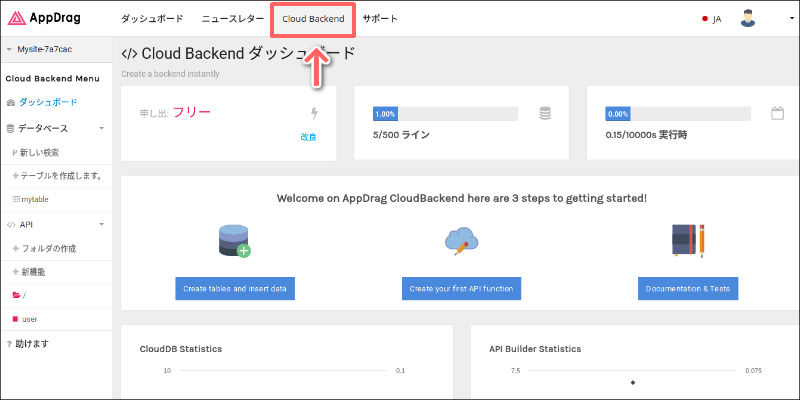
Task: Open the mytable table
Action: [35, 199]
